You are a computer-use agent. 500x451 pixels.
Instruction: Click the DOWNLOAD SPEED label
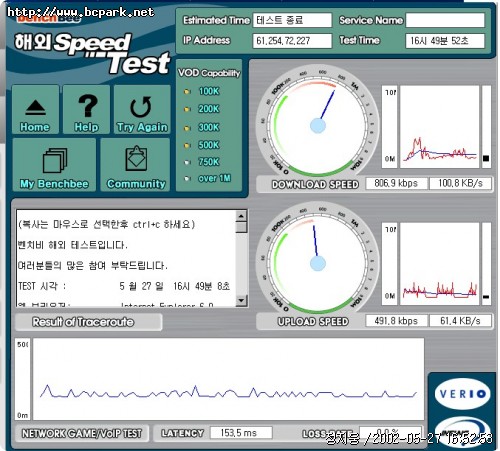[x=315, y=185]
